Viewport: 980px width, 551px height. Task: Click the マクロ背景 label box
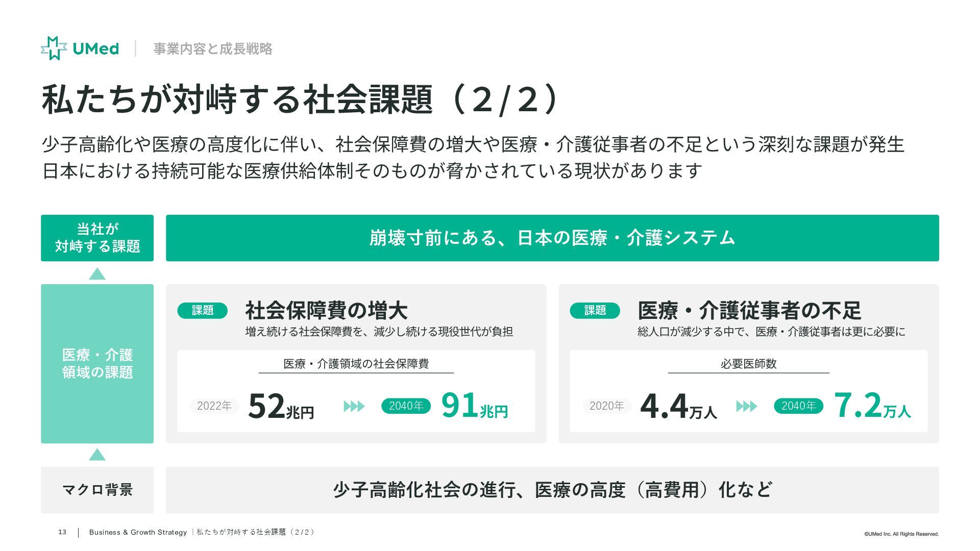click(97, 490)
